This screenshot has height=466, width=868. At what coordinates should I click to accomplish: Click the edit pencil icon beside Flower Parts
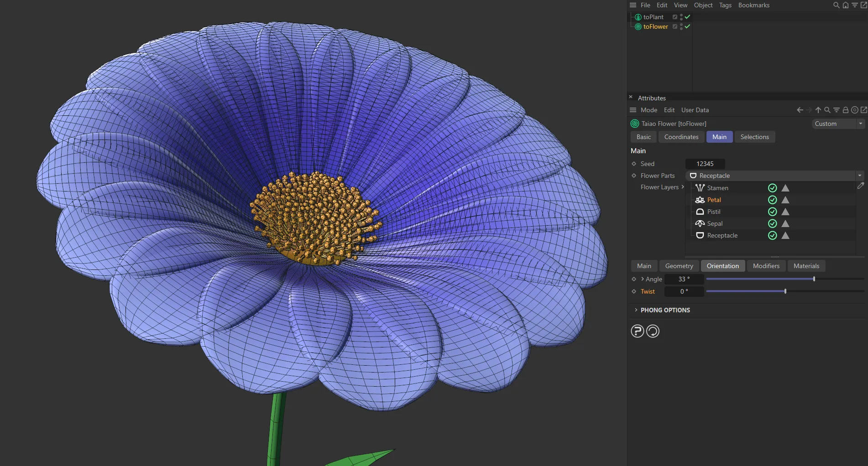(x=861, y=186)
